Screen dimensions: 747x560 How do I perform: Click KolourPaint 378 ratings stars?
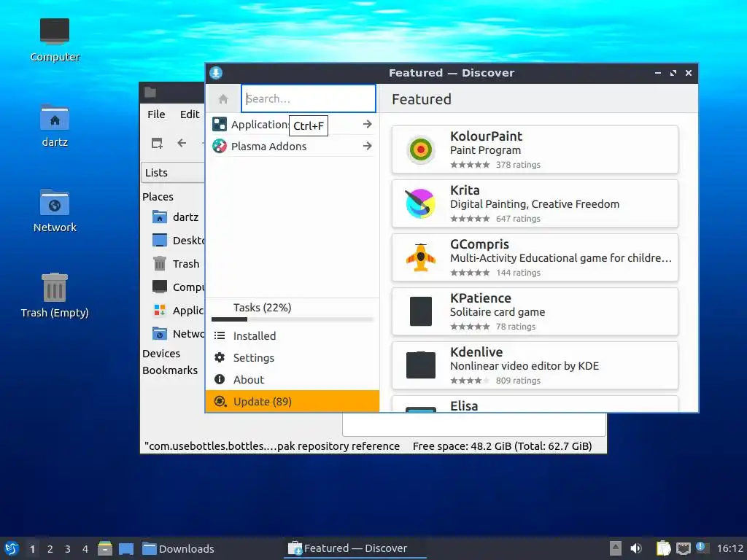[x=470, y=165]
